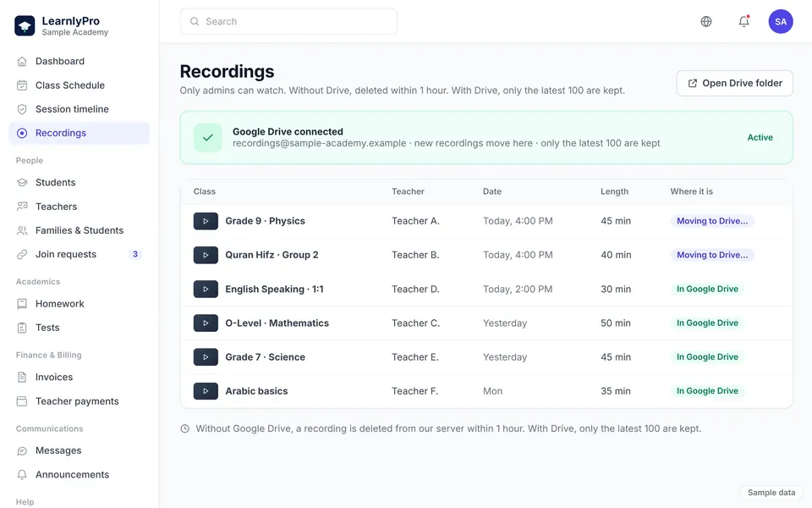812x508 pixels.
Task: Click Moving to Drive badge for Grade 9 · Physics
Action: point(712,221)
